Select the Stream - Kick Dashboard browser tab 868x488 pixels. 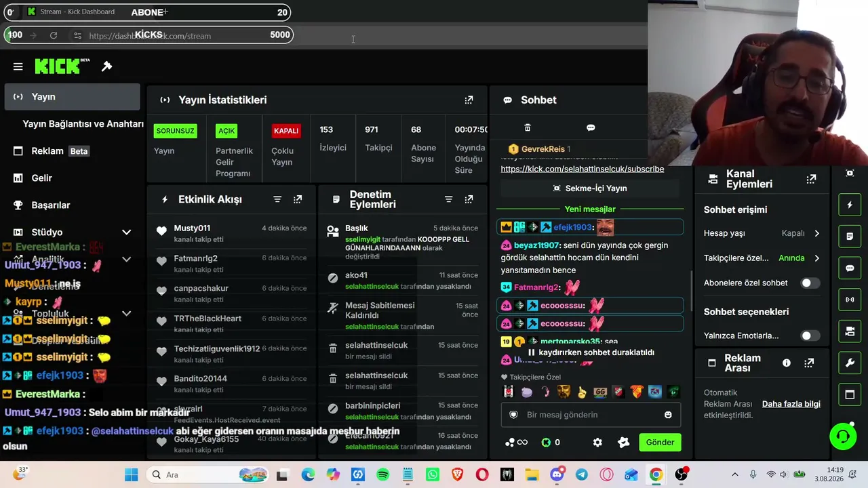click(x=78, y=12)
